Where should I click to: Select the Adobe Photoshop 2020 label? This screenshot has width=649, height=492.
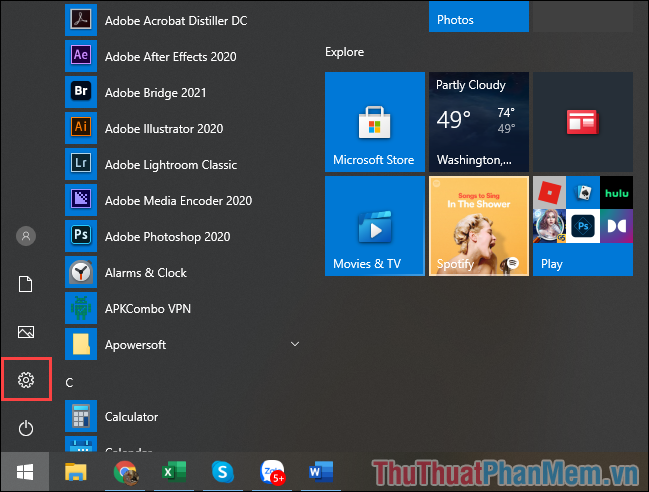[167, 237]
